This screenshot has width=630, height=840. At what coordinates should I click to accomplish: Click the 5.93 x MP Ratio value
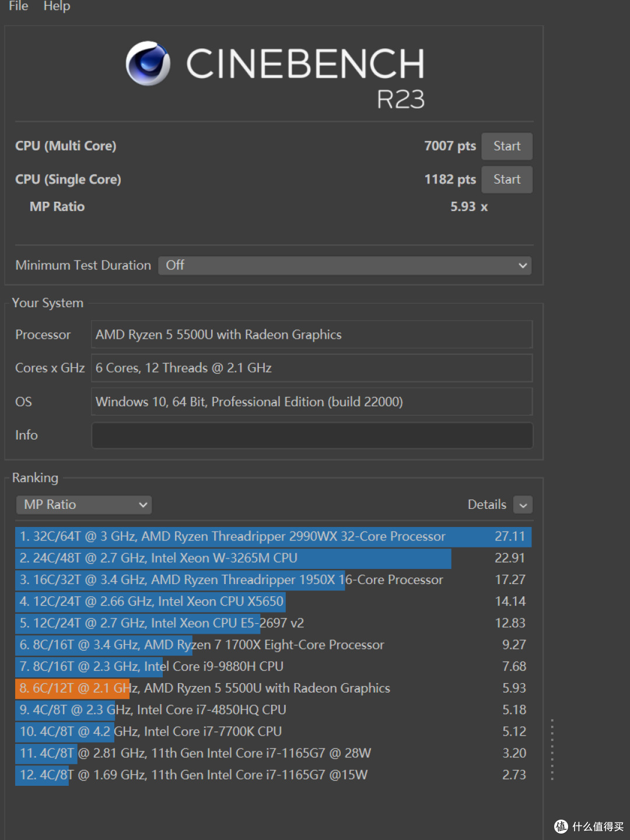[469, 207]
